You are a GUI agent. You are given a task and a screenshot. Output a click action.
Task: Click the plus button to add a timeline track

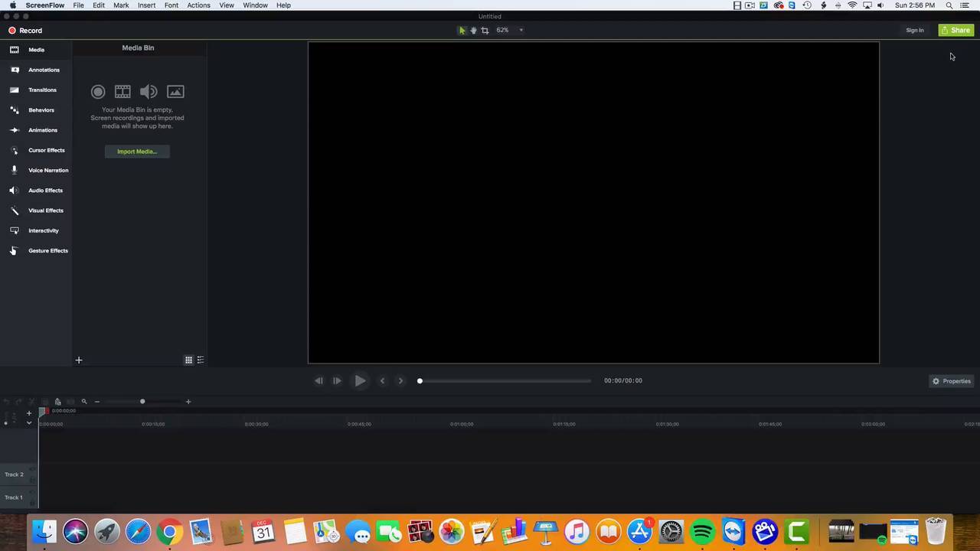point(29,413)
